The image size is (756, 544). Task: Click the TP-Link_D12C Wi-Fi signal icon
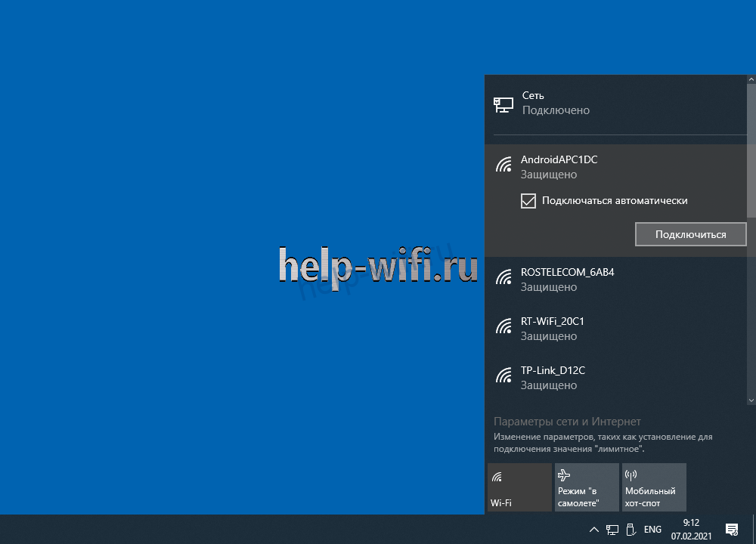tap(503, 376)
